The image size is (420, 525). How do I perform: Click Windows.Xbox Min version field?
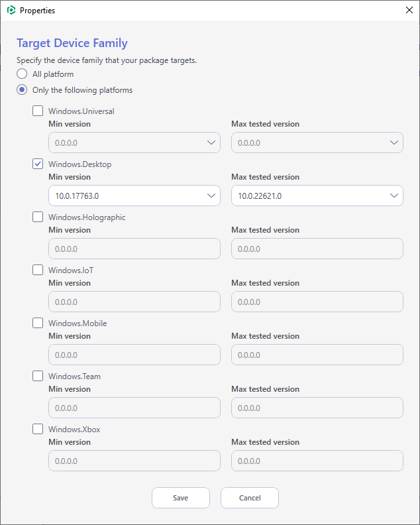pyautogui.click(x=134, y=461)
